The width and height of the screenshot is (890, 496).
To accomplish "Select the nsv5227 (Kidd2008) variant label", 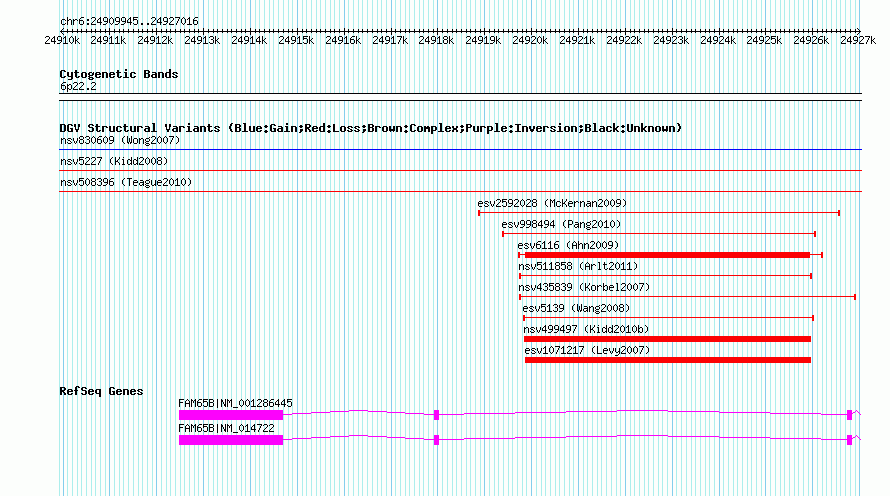I will tap(114, 161).
